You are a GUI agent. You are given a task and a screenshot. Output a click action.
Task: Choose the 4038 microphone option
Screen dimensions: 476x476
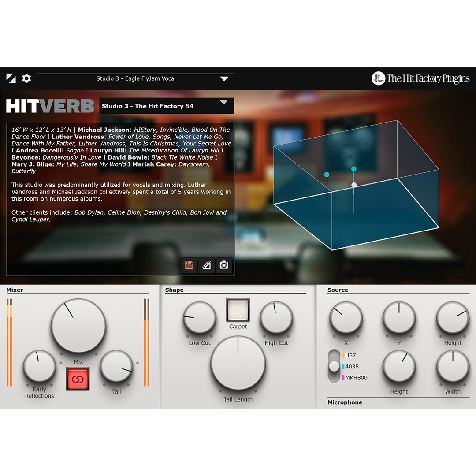[352, 366]
